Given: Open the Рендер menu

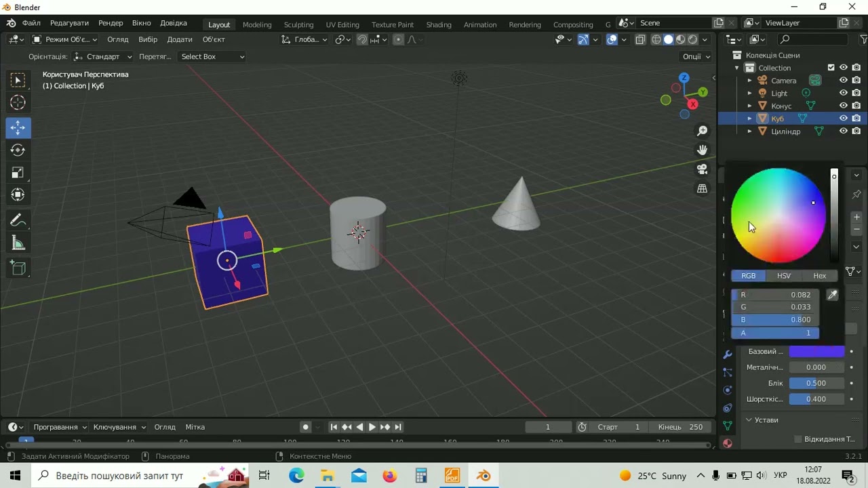Looking at the screenshot, I should pyautogui.click(x=111, y=23).
